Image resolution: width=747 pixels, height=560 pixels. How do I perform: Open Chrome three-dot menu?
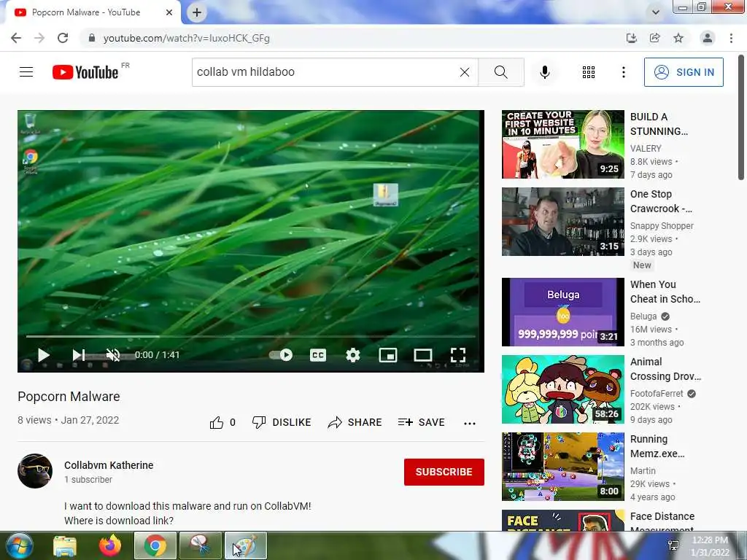click(x=731, y=38)
